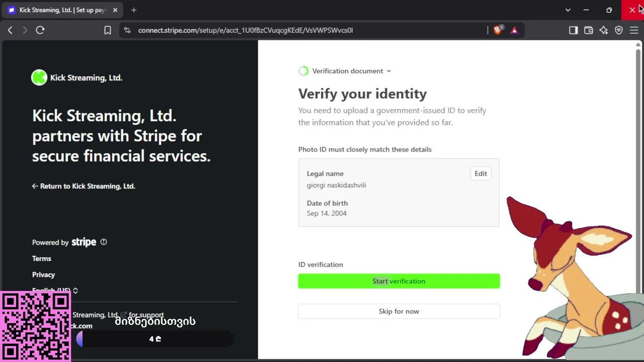Click the Stripe wordmark logo
644x362 pixels.
[84, 242]
